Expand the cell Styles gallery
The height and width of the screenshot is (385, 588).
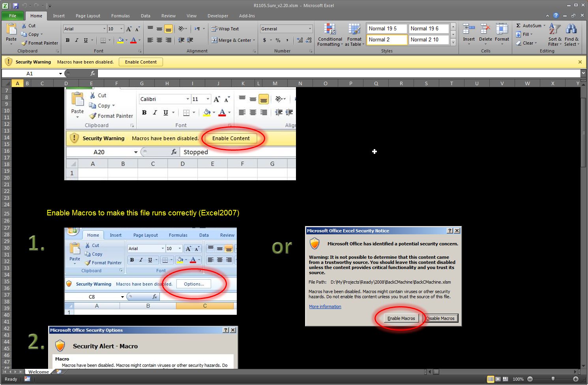453,43
